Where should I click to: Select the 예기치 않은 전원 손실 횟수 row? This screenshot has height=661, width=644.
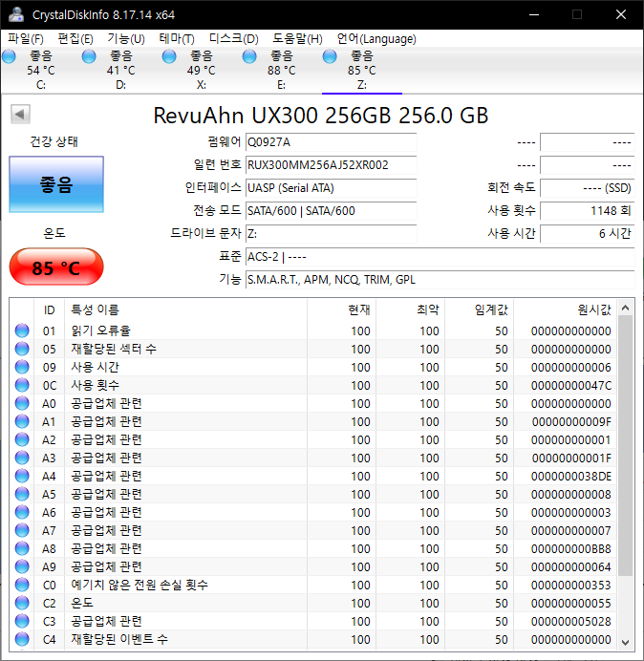(314, 585)
